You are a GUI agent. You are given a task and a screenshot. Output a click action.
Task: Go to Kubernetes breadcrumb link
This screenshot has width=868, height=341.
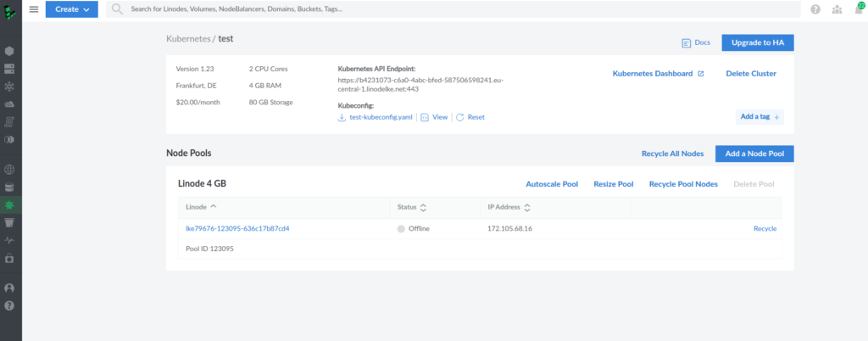[188, 39]
